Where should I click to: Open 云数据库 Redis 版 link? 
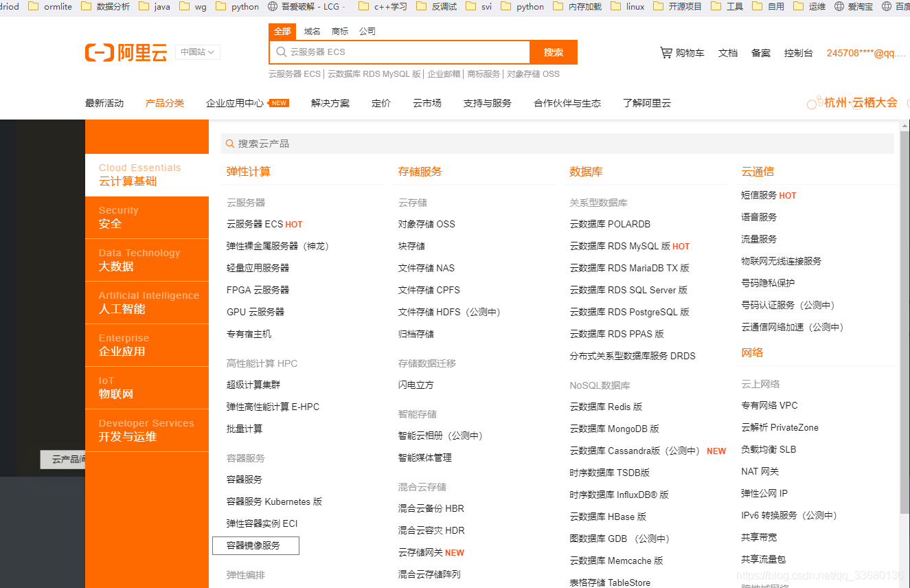click(x=606, y=407)
